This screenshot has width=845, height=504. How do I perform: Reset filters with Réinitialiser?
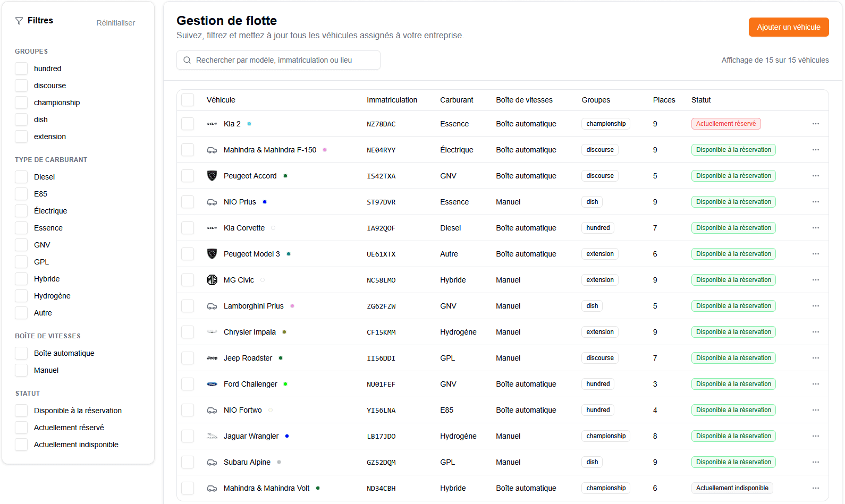tap(115, 23)
